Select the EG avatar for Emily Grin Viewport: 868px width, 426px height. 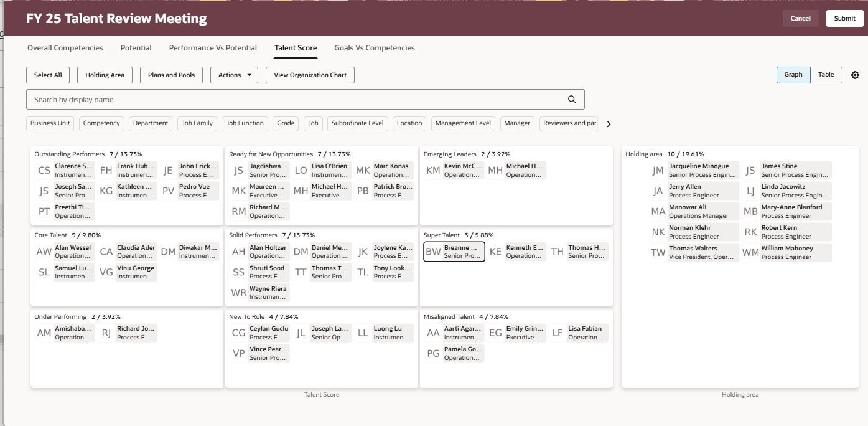coord(496,333)
